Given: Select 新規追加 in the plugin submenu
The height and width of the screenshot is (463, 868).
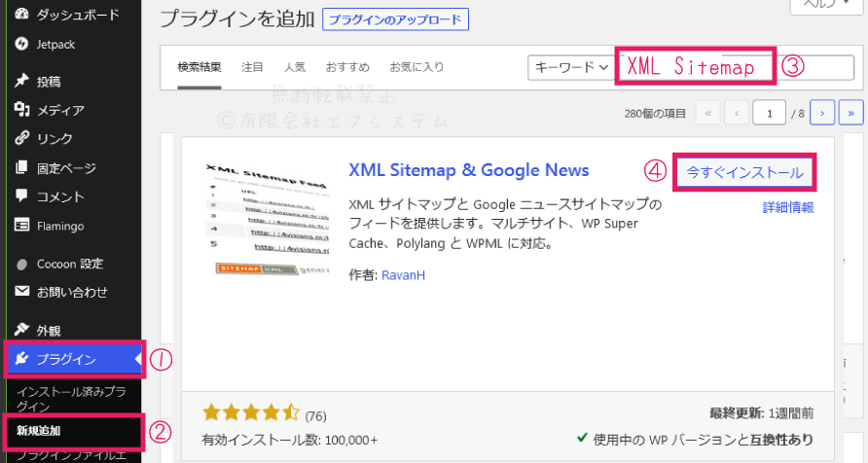Looking at the screenshot, I should point(38,430).
